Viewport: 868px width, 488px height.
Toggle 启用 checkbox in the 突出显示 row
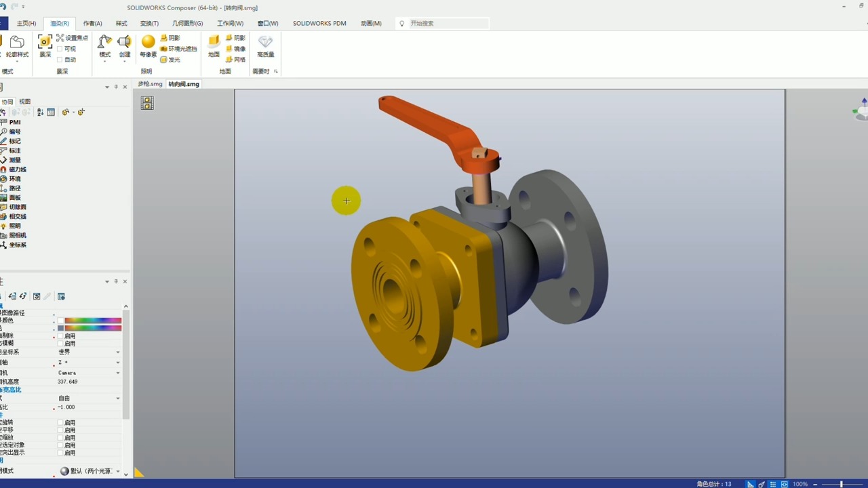tap(60, 452)
